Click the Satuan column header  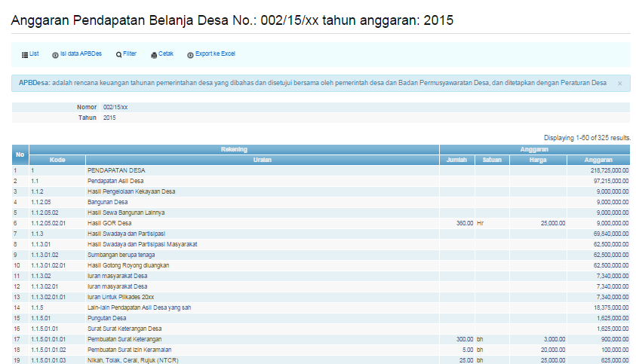491,160
